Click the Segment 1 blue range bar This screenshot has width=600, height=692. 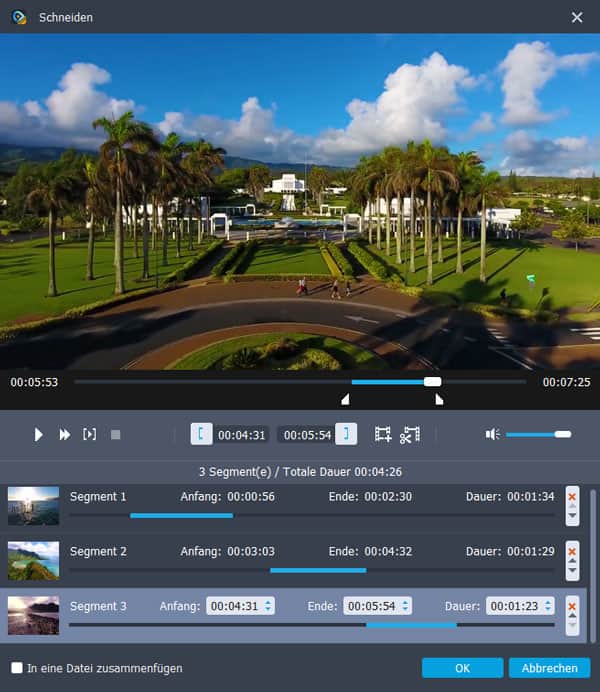tap(181, 515)
